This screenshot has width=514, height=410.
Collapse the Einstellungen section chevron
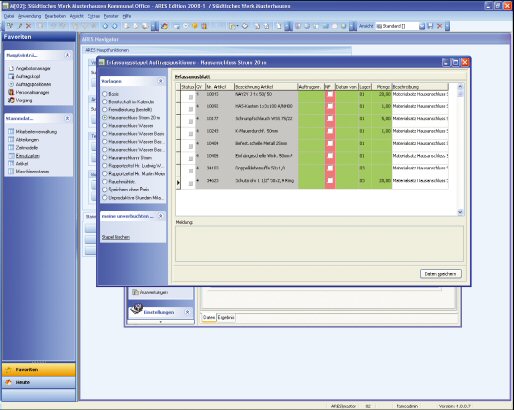click(187, 312)
